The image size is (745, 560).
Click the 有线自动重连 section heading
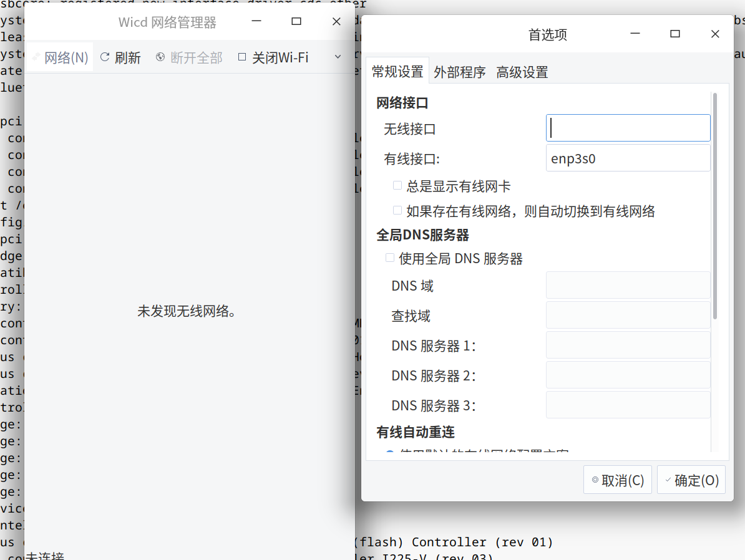pyautogui.click(x=416, y=432)
